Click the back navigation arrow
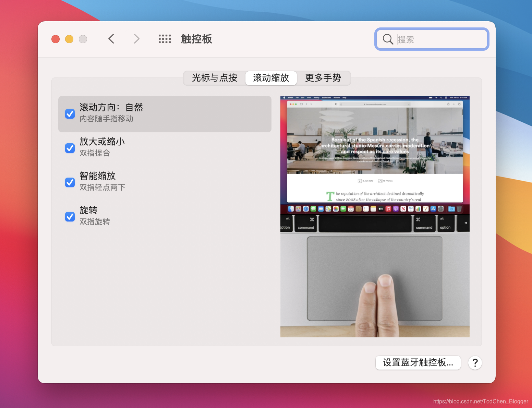This screenshot has height=408, width=532. [x=111, y=39]
